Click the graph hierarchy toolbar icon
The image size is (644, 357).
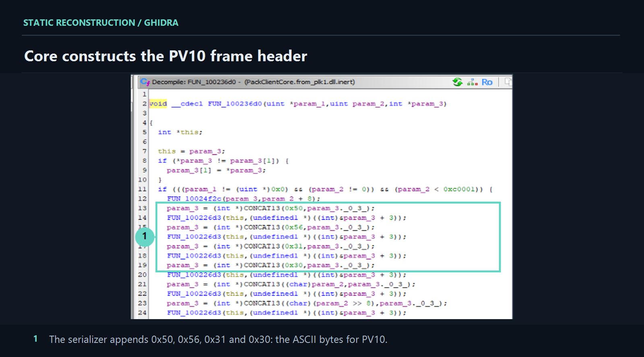(x=473, y=82)
